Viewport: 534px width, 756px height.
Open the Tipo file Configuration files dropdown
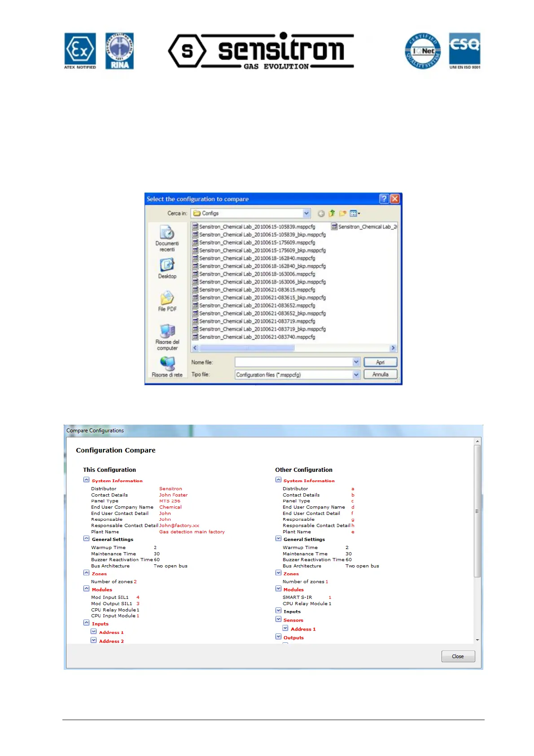[x=356, y=374]
